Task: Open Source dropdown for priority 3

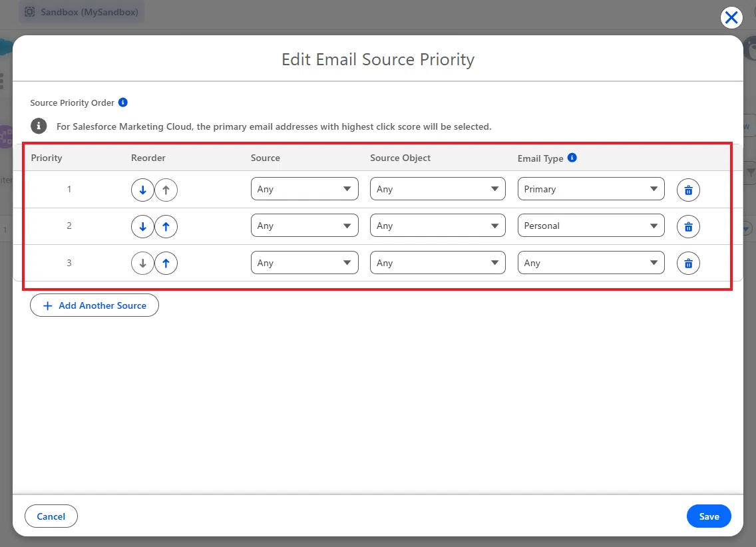Action: point(304,263)
